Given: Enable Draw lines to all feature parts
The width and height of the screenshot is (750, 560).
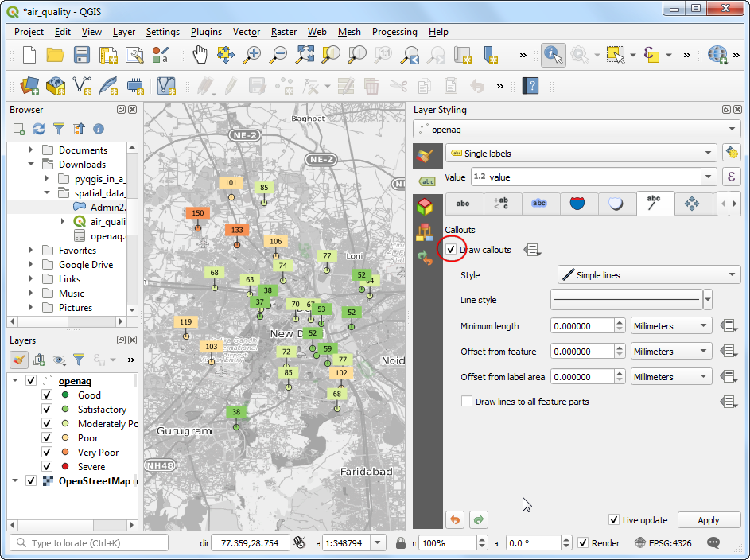Looking at the screenshot, I should [467, 402].
